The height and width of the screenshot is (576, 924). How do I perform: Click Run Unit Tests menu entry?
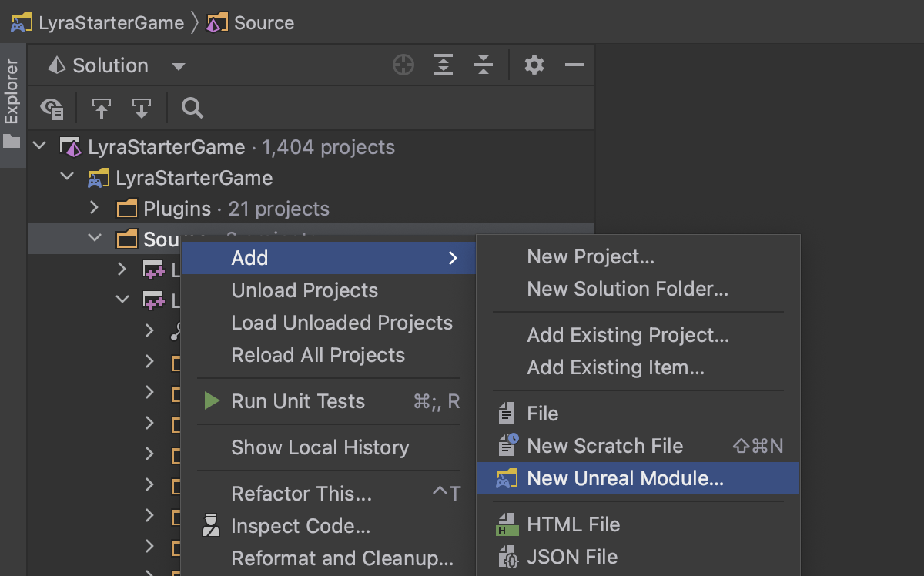[x=297, y=401]
